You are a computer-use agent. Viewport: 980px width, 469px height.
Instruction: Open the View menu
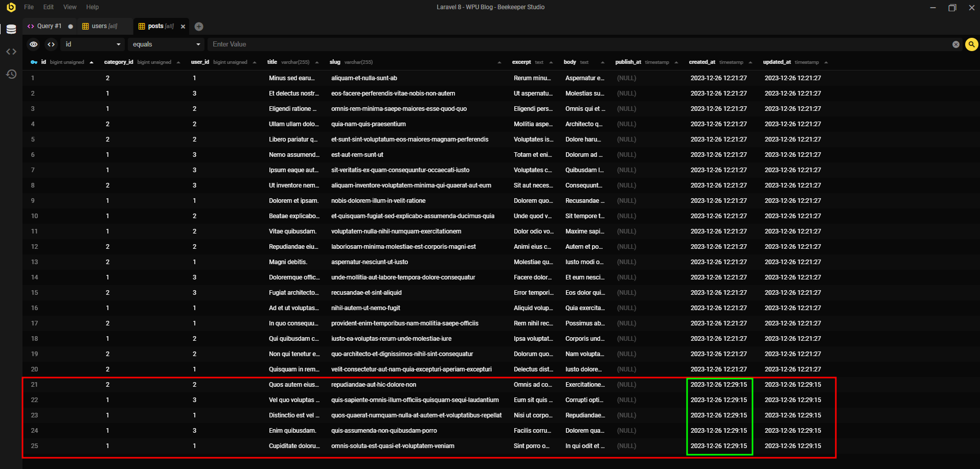pyautogui.click(x=70, y=7)
